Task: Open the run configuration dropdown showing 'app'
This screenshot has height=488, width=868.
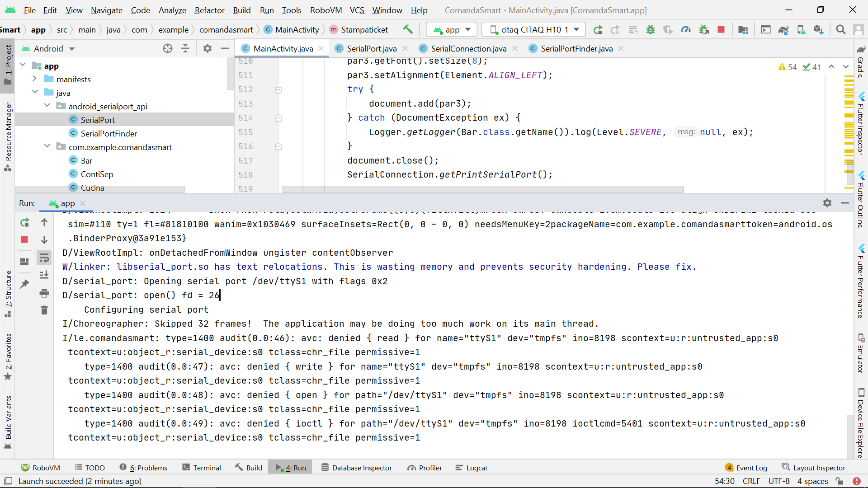Action: click(451, 29)
